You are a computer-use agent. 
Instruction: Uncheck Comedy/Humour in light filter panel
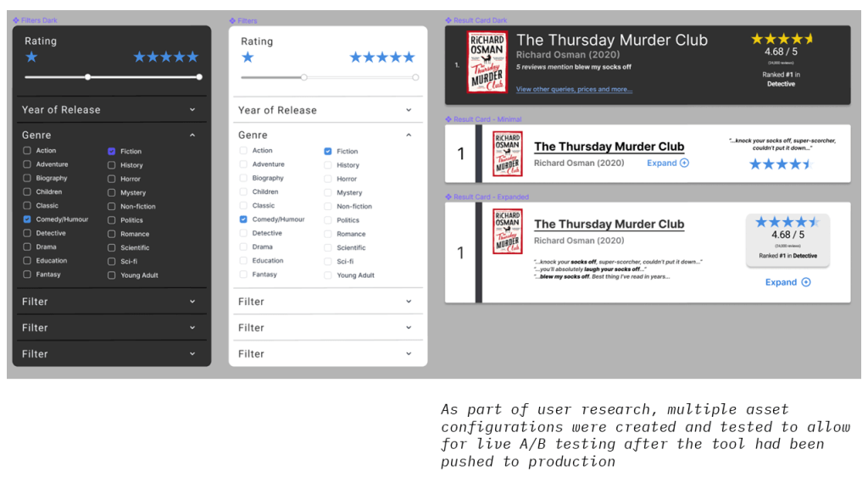coord(243,219)
